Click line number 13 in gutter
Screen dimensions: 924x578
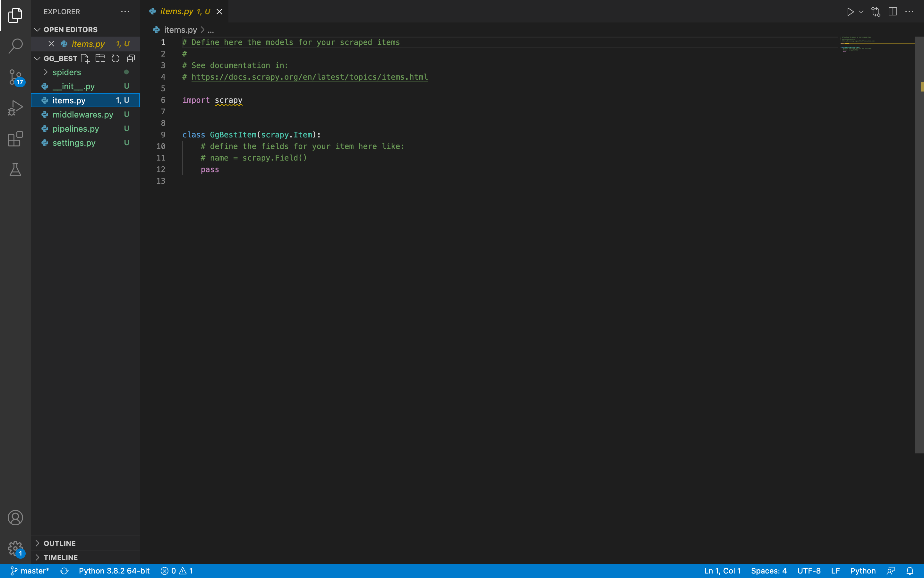(161, 181)
